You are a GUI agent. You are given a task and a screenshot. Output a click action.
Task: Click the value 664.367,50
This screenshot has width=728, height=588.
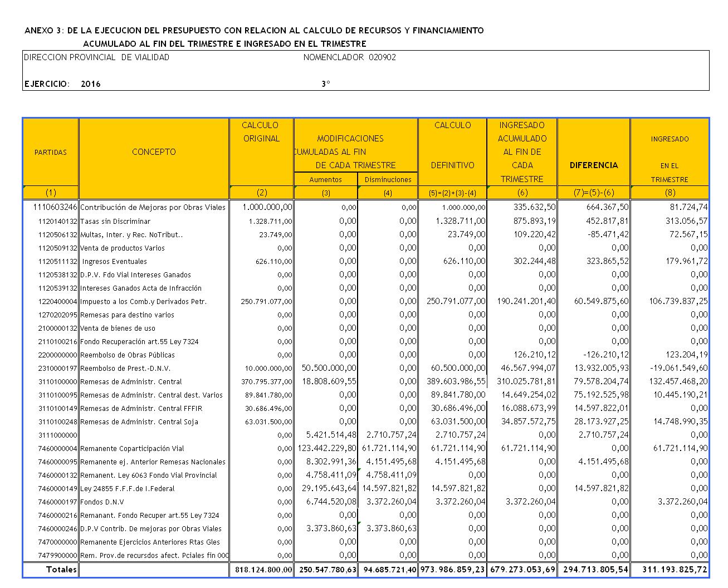tap(608, 207)
